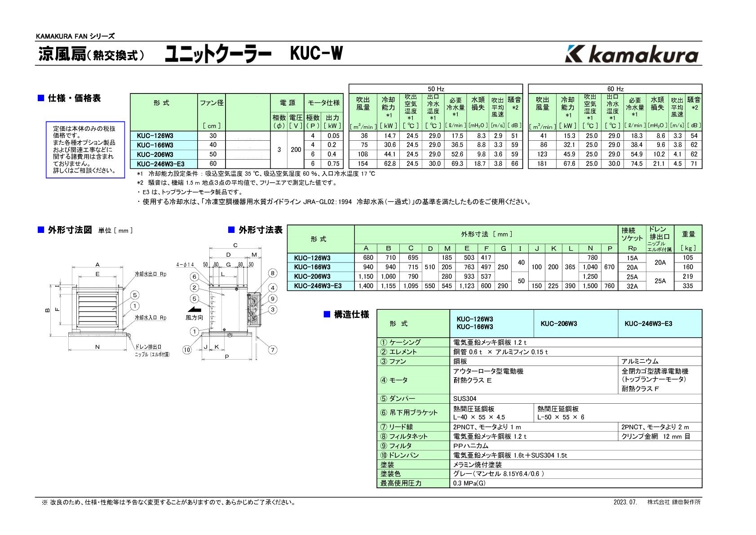Image resolution: width=756 pixels, height=535 pixels.
Task: Click 'KUC-246W3-E3' in the dimension table
Action: [x=318, y=286]
